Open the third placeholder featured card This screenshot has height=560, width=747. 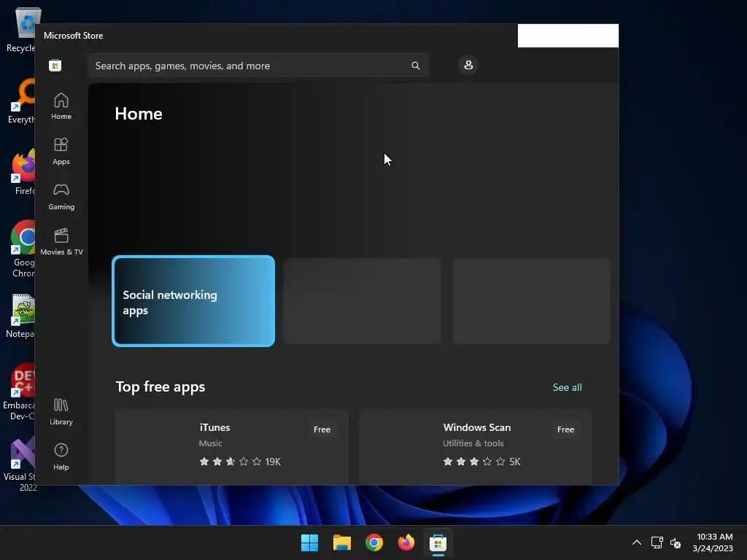coord(532,301)
